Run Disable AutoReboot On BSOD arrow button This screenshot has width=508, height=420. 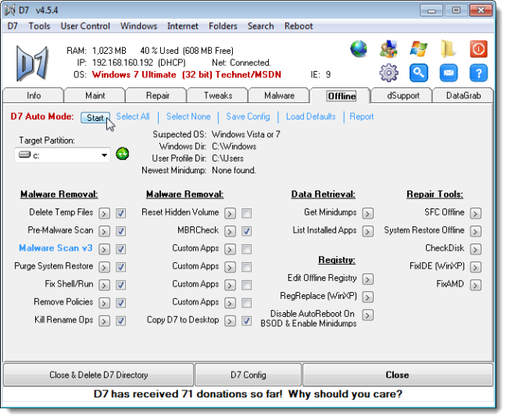[368, 315]
